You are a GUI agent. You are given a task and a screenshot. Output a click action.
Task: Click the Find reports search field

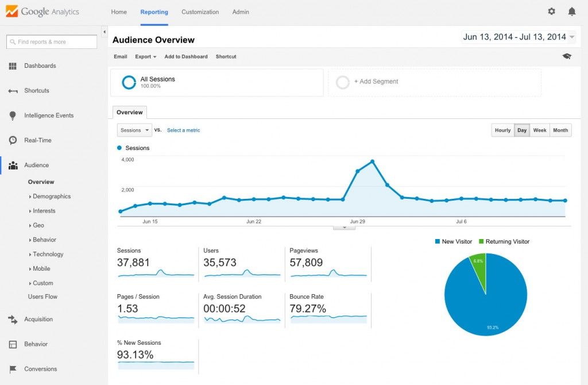pyautogui.click(x=52, y=41)
